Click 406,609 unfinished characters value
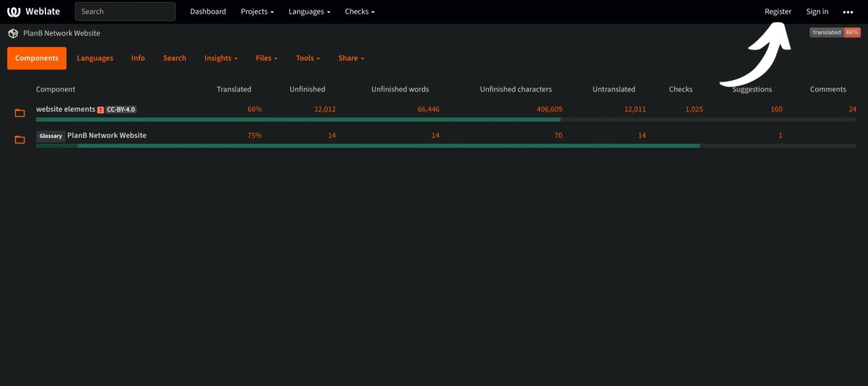Viewport: 868px width, 386px height. tap(549, 109)
